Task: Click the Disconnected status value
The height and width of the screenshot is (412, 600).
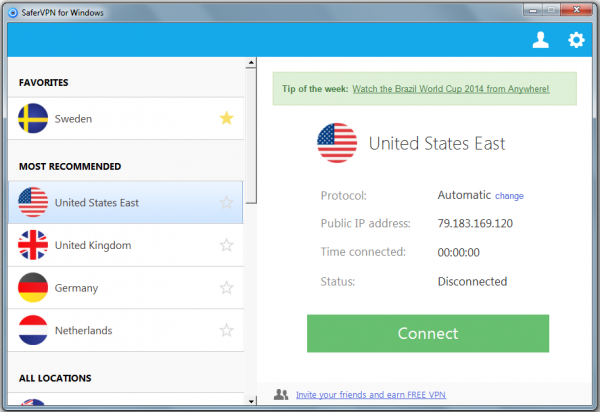Action: click(472, 282)
